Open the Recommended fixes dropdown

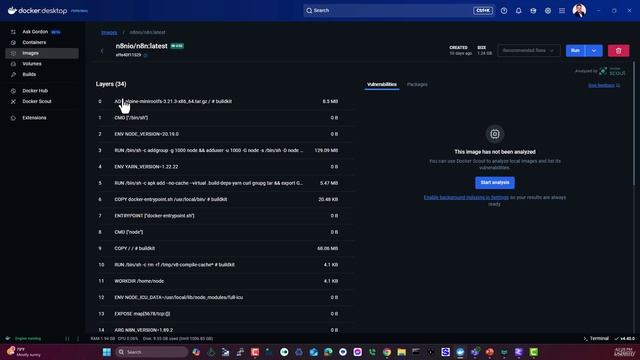[529, 51]
